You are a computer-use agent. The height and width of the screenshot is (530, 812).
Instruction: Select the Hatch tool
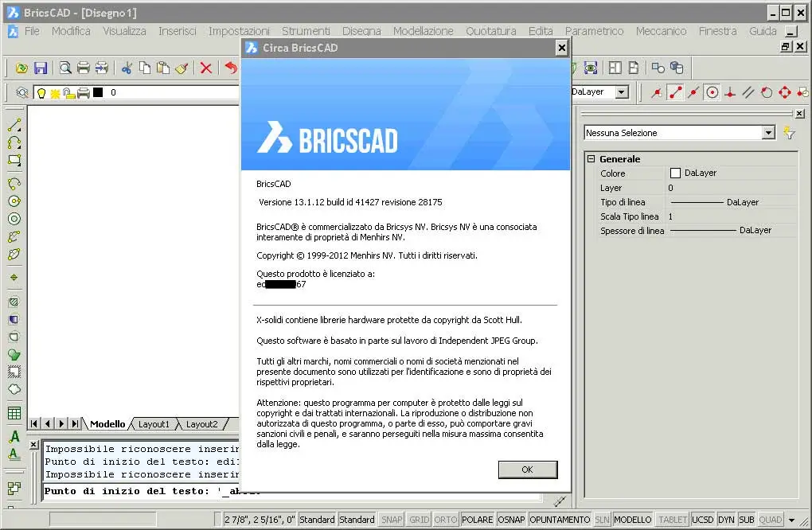pyautogui.click(x=14, y=302)
